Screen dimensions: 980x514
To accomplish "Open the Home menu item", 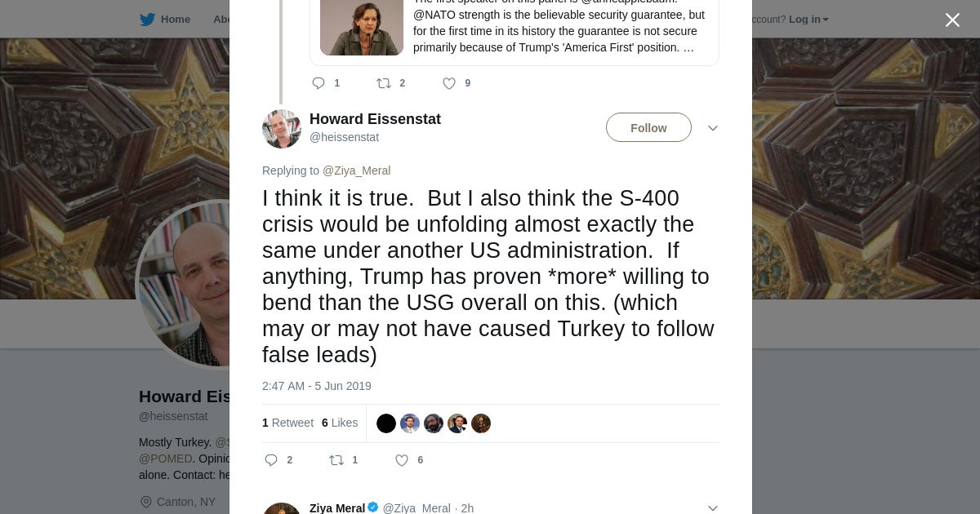I will tap(176, 20).
